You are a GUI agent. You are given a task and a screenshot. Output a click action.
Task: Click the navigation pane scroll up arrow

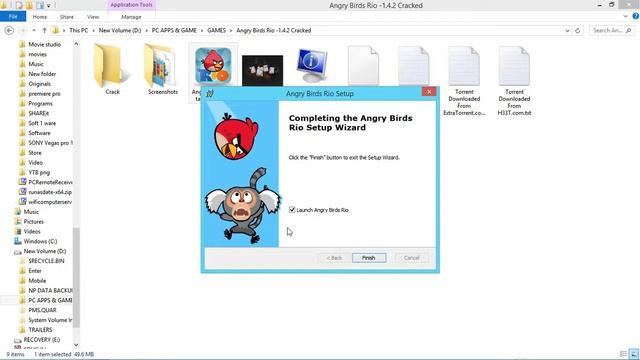tap(76, 44)
